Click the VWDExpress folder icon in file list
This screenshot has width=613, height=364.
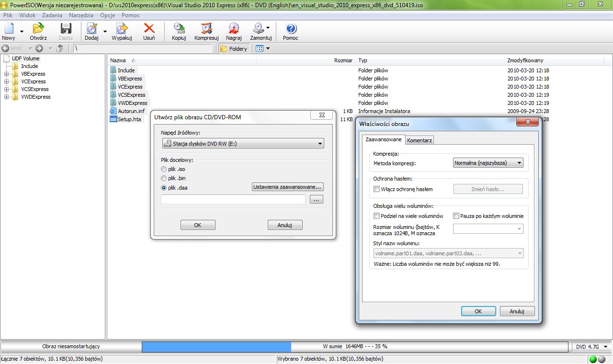[114, 103]
